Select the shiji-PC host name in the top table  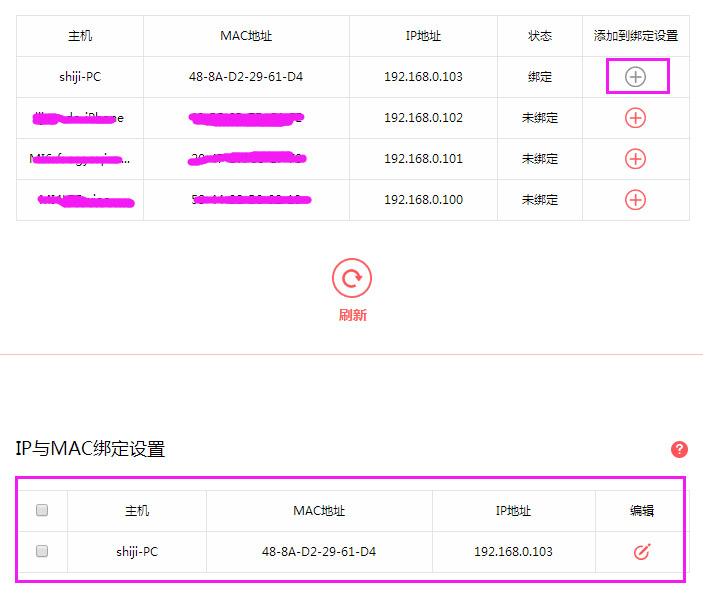80,77
